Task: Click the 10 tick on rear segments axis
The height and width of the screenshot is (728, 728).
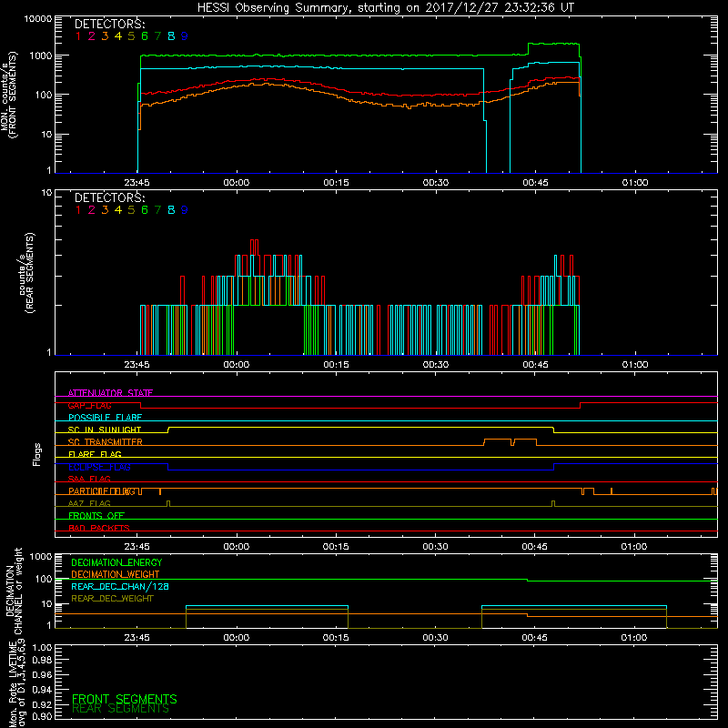Action: click(47, 193)
